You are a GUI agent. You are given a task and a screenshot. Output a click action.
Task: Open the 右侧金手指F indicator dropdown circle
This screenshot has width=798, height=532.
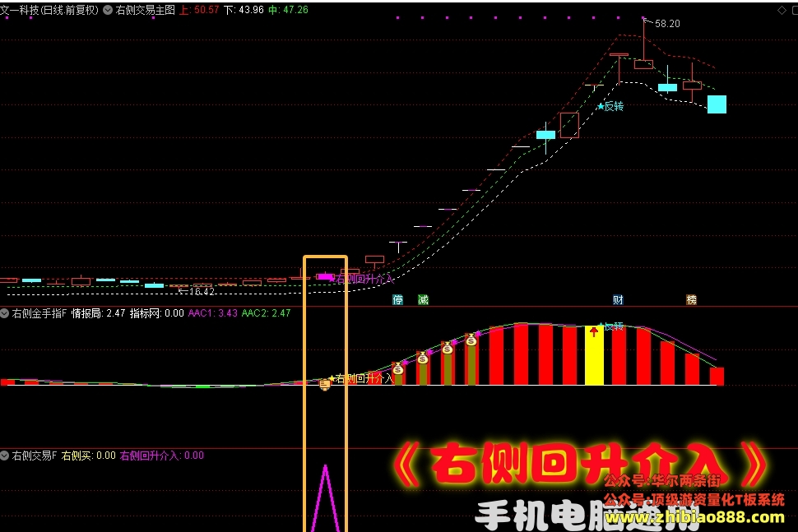click(5, 313)
